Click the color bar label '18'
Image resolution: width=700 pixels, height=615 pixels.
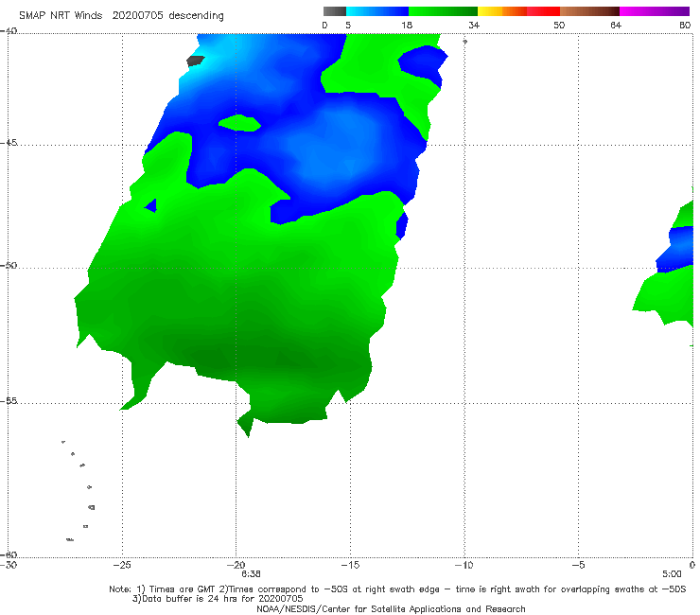407,25
